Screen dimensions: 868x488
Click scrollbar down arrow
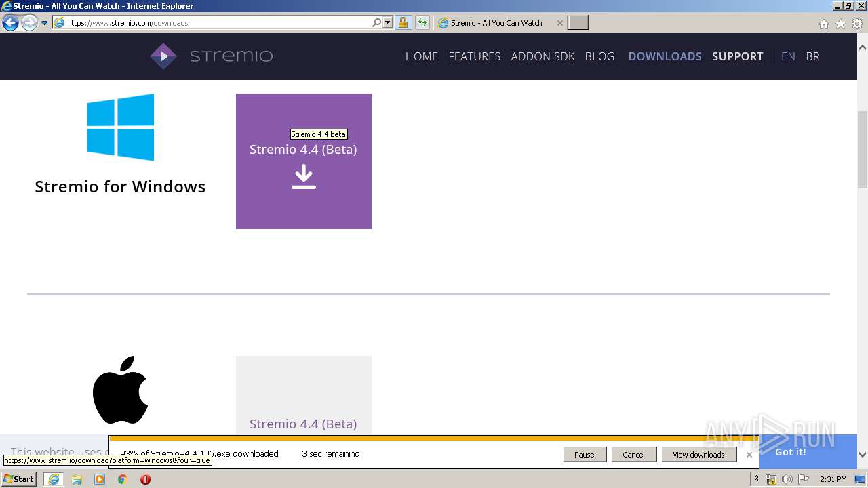(x=863, y=455)
